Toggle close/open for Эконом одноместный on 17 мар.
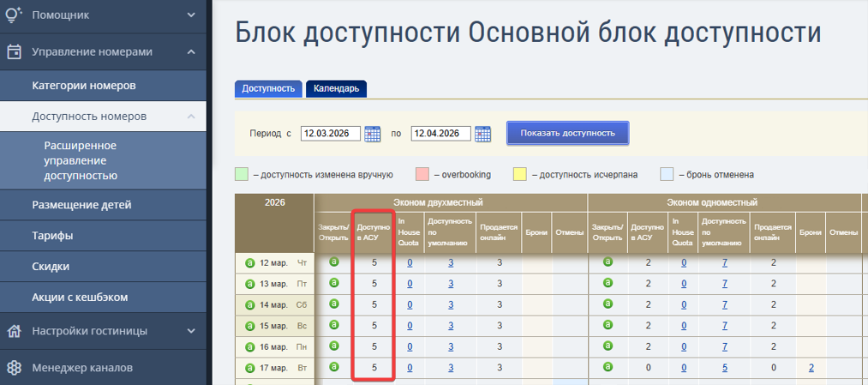868x385 pixels. [x=608, y=366]
